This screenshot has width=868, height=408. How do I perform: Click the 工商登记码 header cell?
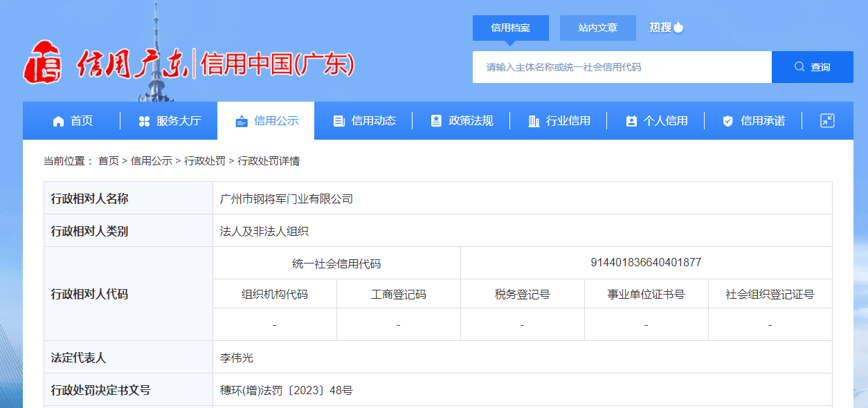pyautogui.click(x=399, y=294)
